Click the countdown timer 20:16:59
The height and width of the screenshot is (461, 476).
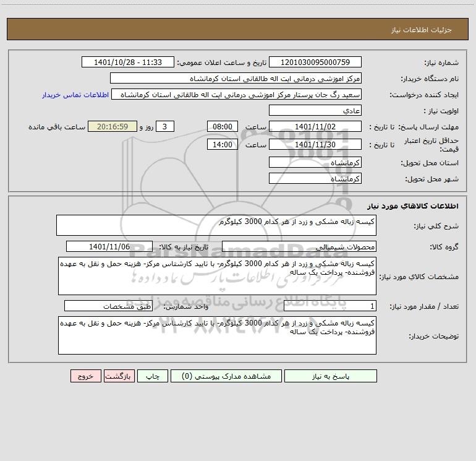pos(113,126)
